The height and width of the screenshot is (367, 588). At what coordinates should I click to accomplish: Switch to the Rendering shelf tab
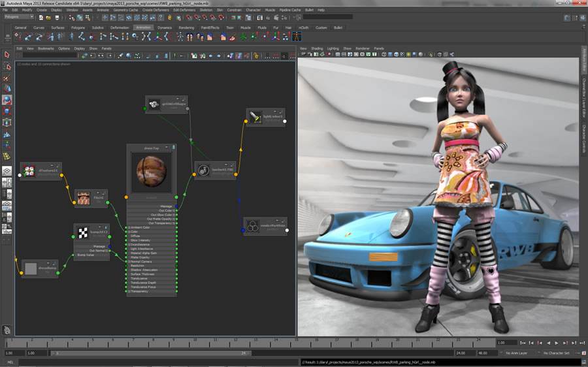coord(186,27)
